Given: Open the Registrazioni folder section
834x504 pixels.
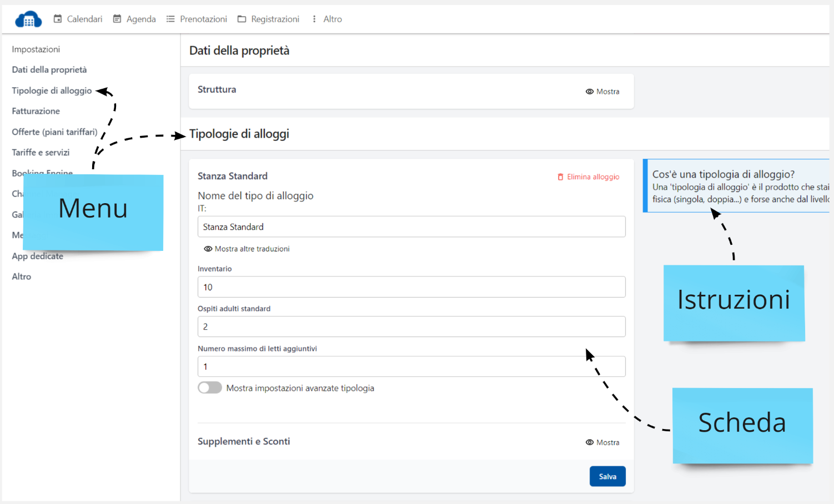Looking at the screenshot, I should click(x=268, y=19).
